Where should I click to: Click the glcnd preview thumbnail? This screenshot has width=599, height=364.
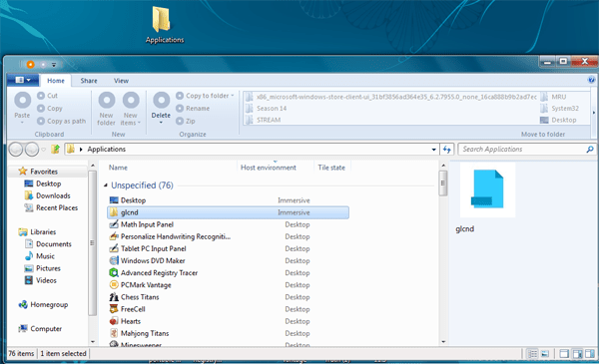click(487, 189)
